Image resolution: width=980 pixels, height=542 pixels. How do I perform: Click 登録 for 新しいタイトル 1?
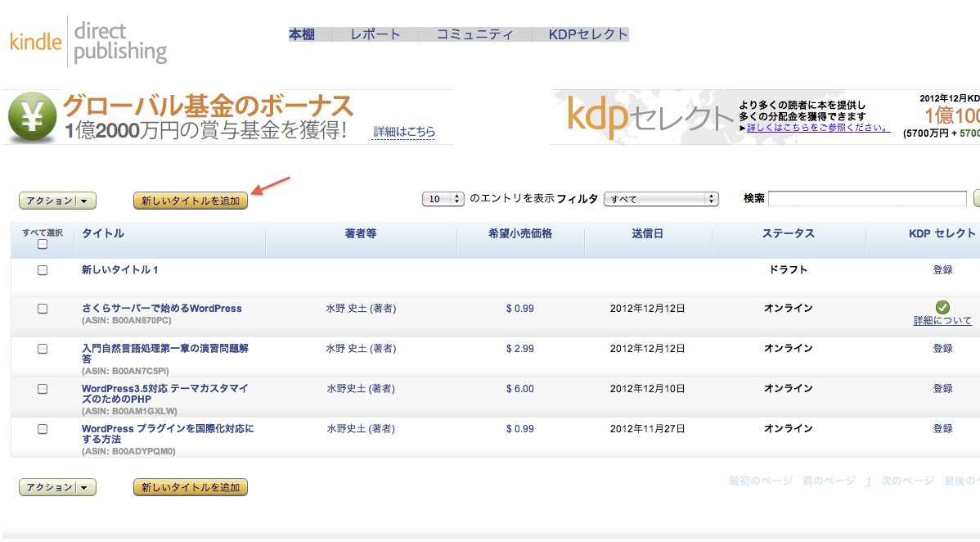coord(942,269)
